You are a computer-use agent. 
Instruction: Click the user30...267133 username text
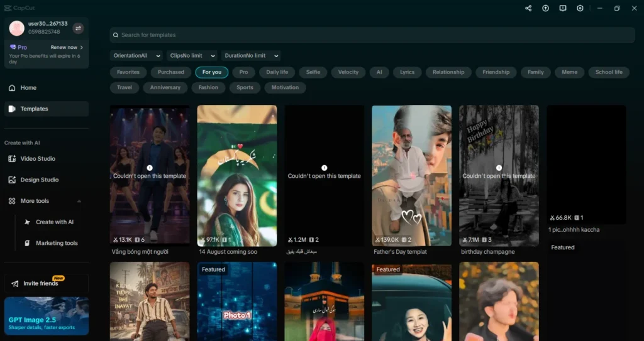tap(48, 24)
